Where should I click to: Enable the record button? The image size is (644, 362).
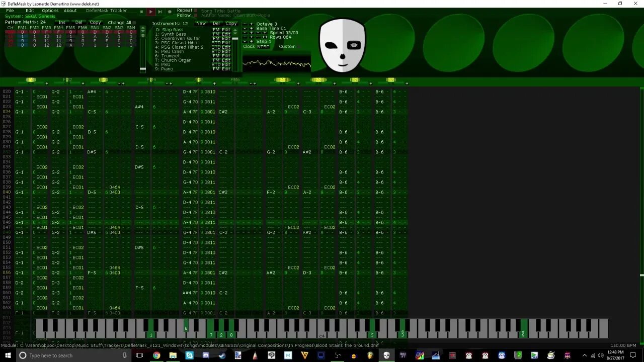click(170, 12)
